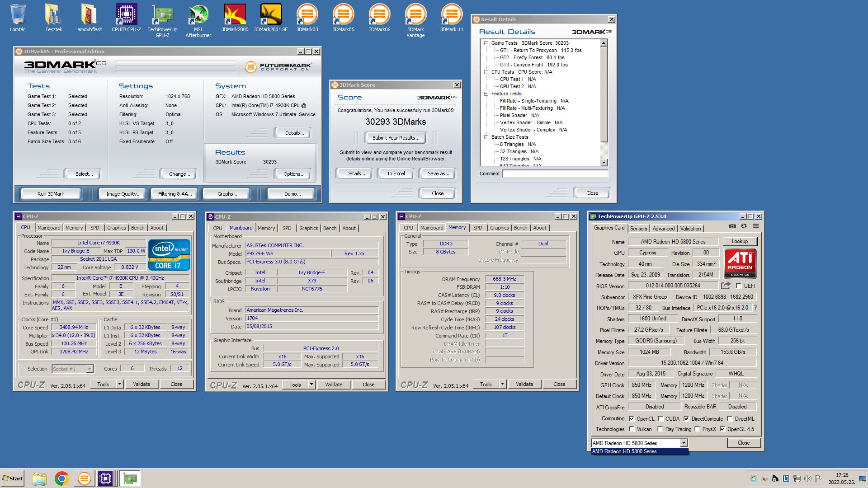The image size is (868, 488).
Task: Open the GPU selection dropdown in GPU-Z
Action: [x=684, y=443]
